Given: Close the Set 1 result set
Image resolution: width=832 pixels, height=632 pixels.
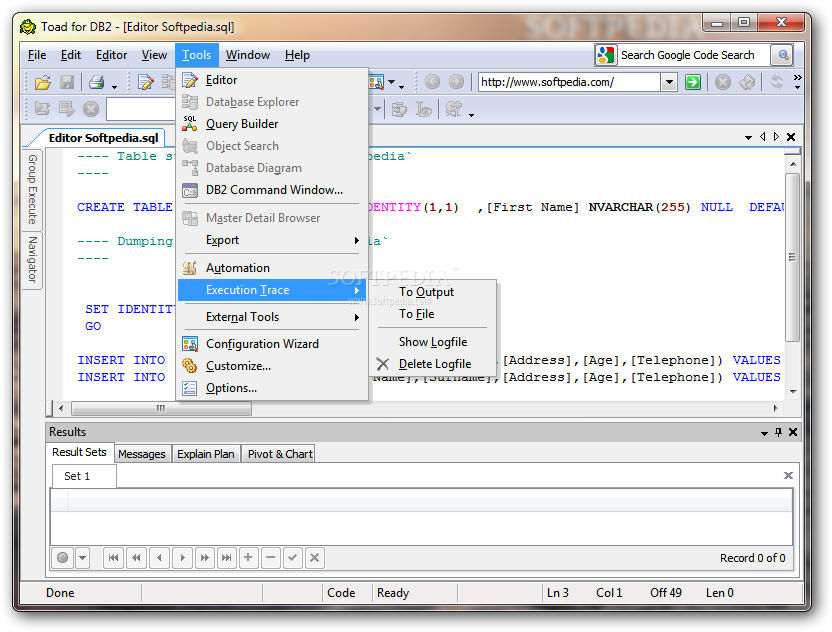Looking at the screenshot, I should [x=788, y=475].
